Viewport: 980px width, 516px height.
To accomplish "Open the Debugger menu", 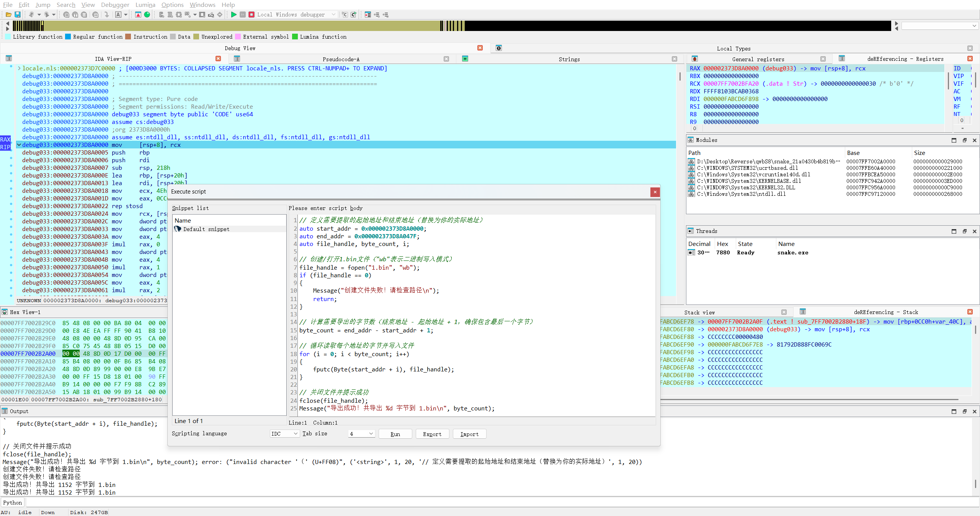I will (115, 5).
